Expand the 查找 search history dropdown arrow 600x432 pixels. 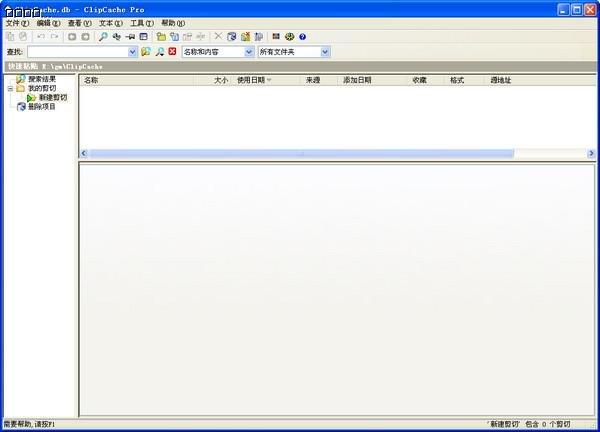pos(132,52)
